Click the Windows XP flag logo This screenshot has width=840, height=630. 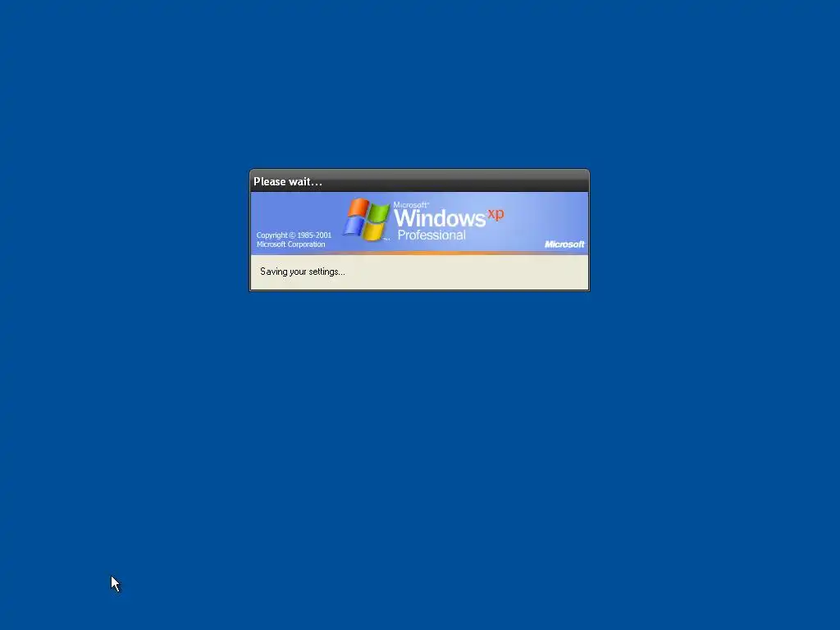[367, 219]
